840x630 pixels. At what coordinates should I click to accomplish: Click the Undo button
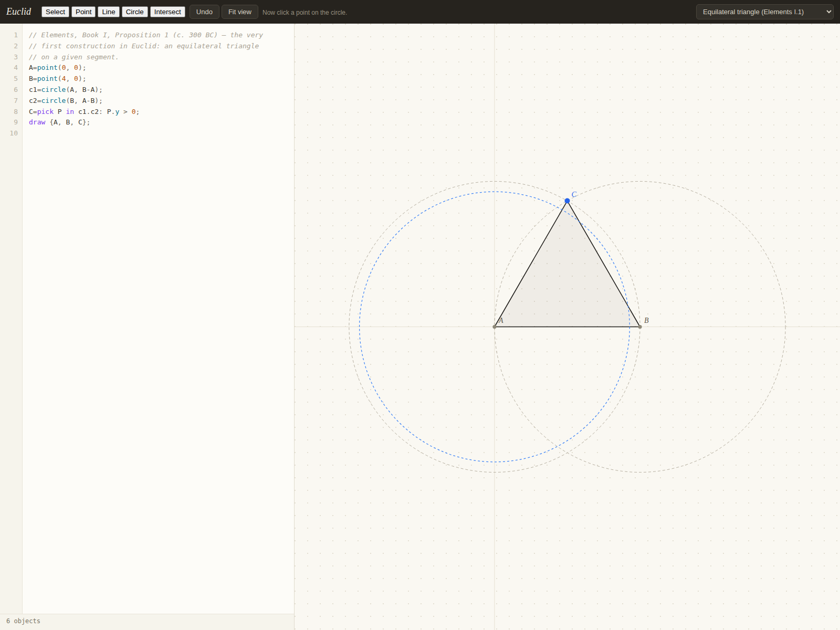204,12
